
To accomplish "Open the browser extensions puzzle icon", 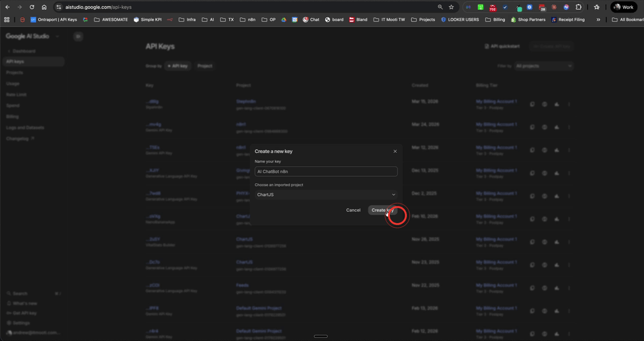I will click(x=579, y=7).
